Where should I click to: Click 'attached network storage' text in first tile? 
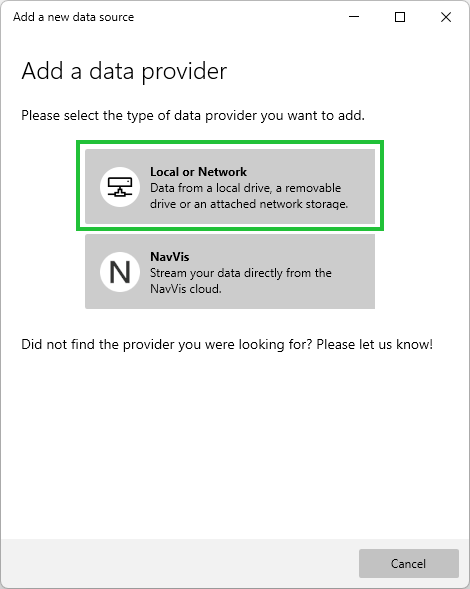279,204
